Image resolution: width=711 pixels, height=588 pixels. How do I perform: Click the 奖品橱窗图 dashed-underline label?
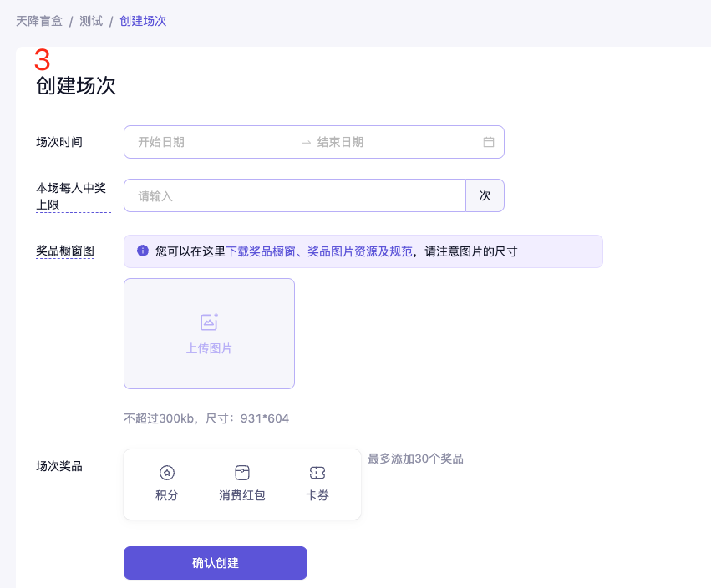65,251
